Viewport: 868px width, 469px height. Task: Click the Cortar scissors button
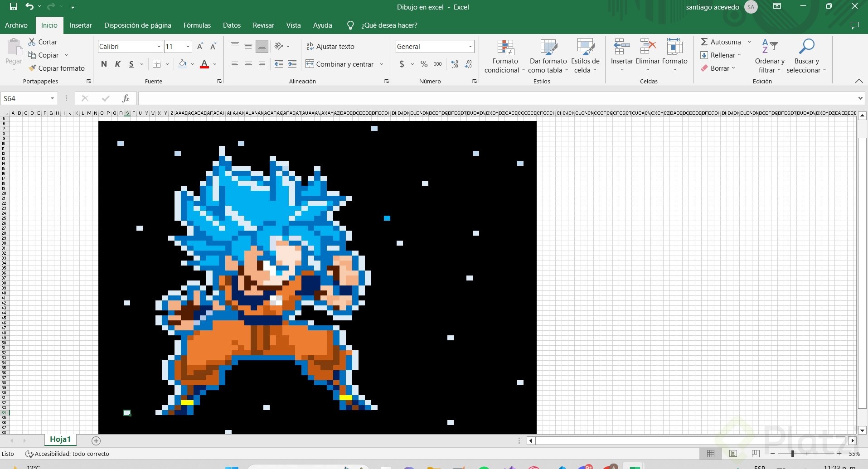click(43, 42)
